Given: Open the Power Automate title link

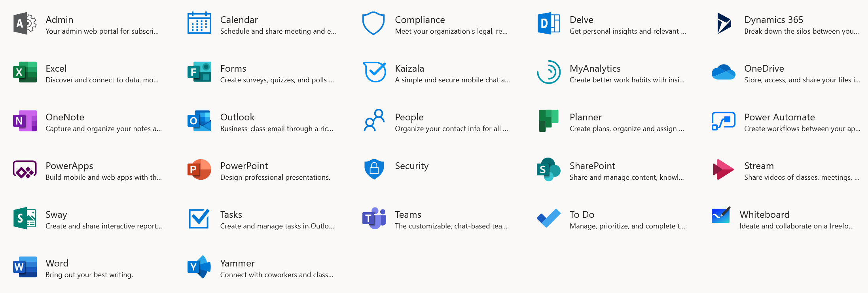Looking at the screenshot, I should (x=779, y=117).
